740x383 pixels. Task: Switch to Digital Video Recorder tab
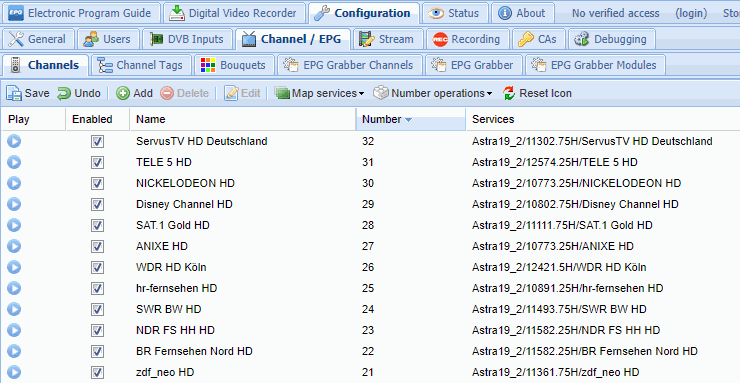point(235,13)
